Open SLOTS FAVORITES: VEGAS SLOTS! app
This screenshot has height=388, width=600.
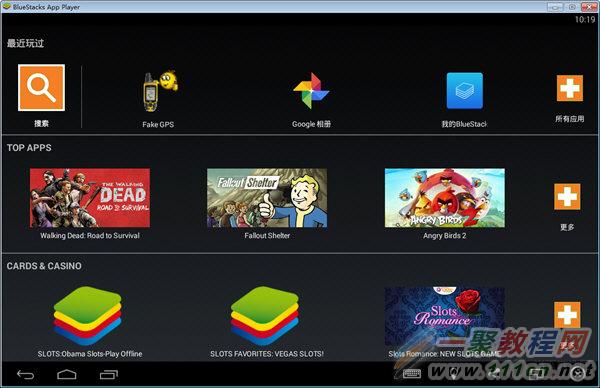coord(265,316)
